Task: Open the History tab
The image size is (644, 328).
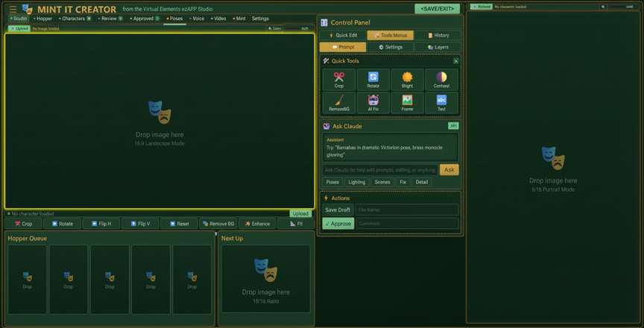Action: click(x=438, y=35)
